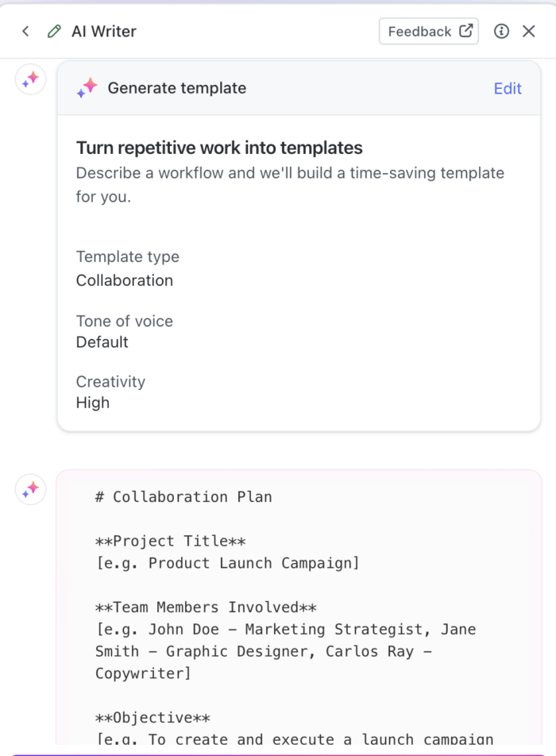
Task: Click the Edit link on template card
Action: pyautogui.click(x=508, y=88)
